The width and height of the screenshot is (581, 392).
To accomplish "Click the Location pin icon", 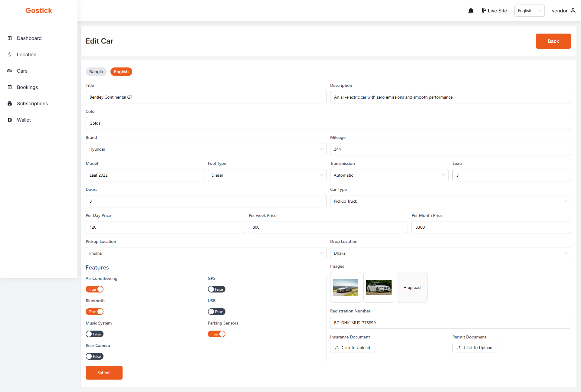I will (x=10, y=54).
